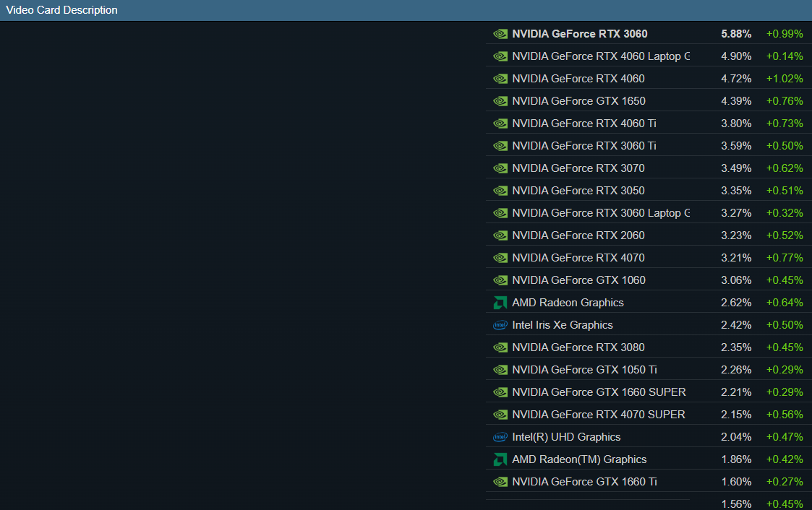
Task: Click the +0.99% change value
Action: (x=785, y=34)
